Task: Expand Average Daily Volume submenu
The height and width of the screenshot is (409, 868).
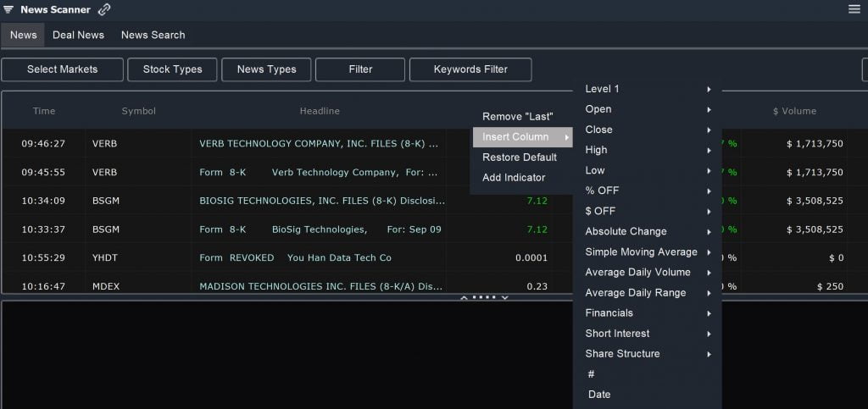Action: [648, 273]
